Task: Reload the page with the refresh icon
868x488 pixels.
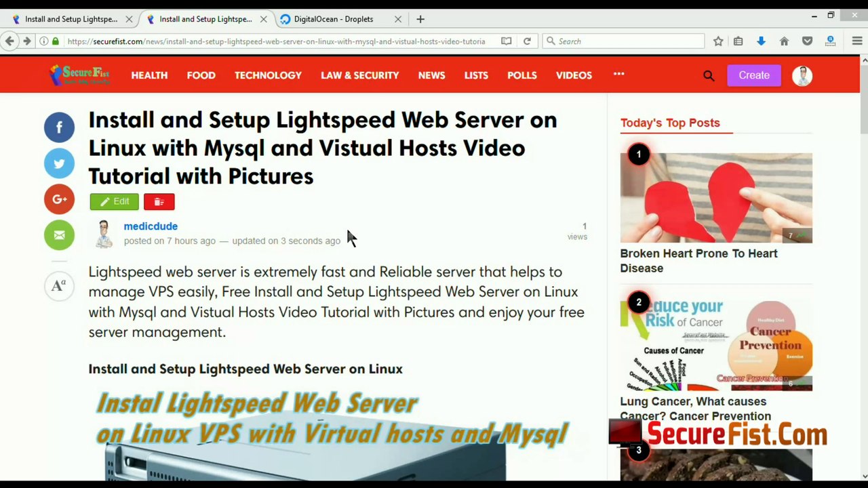Action: coord(527,41)
